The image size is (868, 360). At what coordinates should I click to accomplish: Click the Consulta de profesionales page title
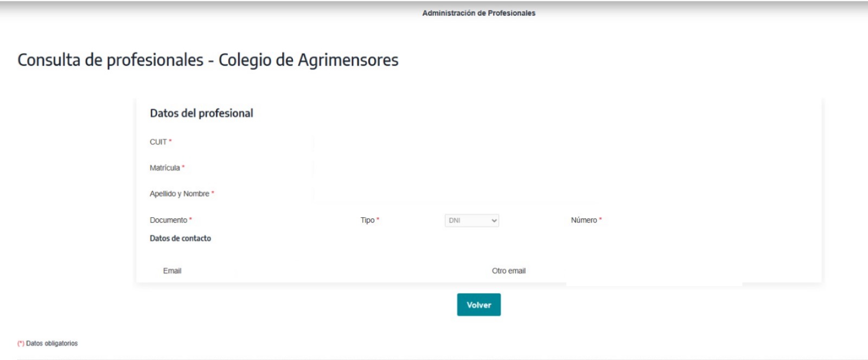208,60
